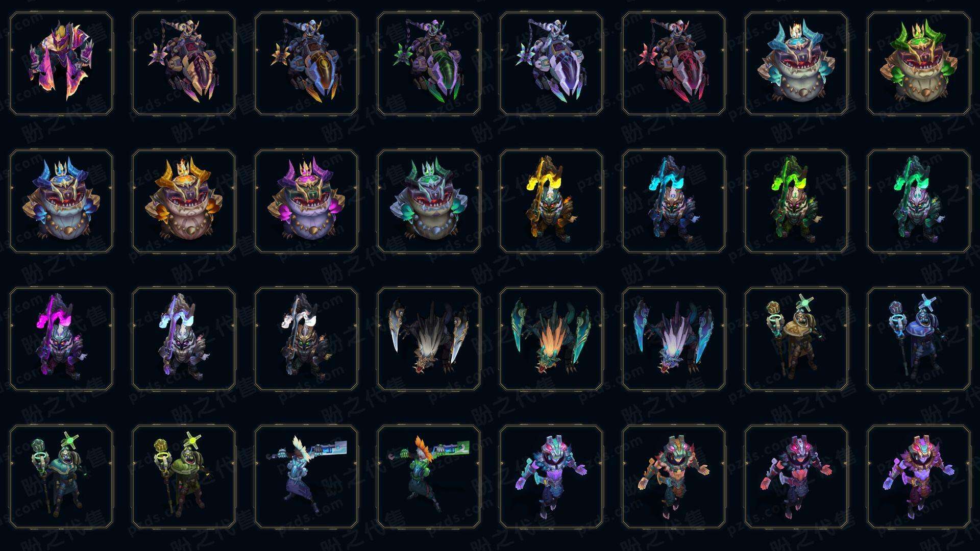
Task: Choose the red-pink armored masked figure chroma
Action: click(796, 477)
